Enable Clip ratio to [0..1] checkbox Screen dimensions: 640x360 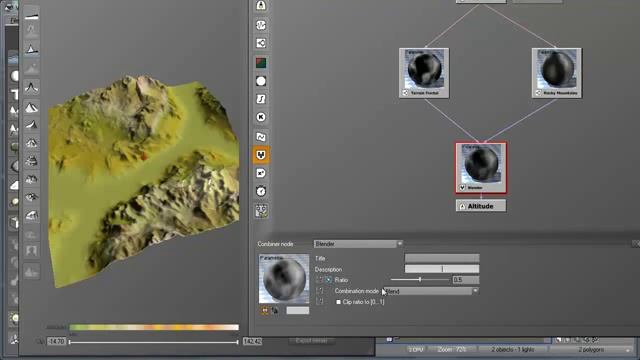click(338, 302)
